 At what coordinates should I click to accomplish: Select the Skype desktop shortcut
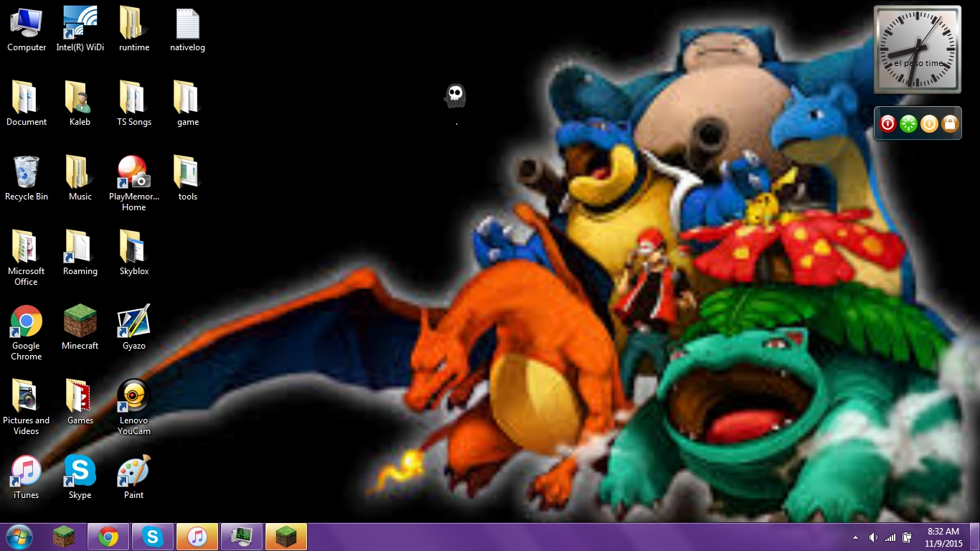pos(80,477)
